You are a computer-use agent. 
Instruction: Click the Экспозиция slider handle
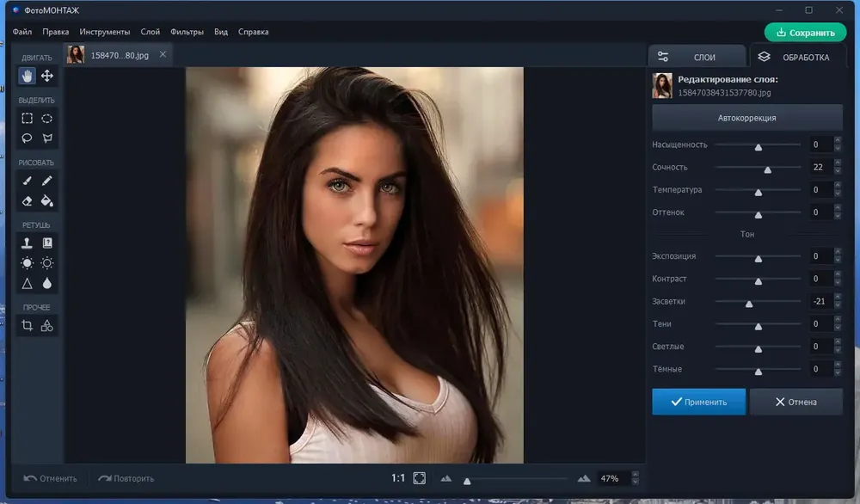[759, 258]
